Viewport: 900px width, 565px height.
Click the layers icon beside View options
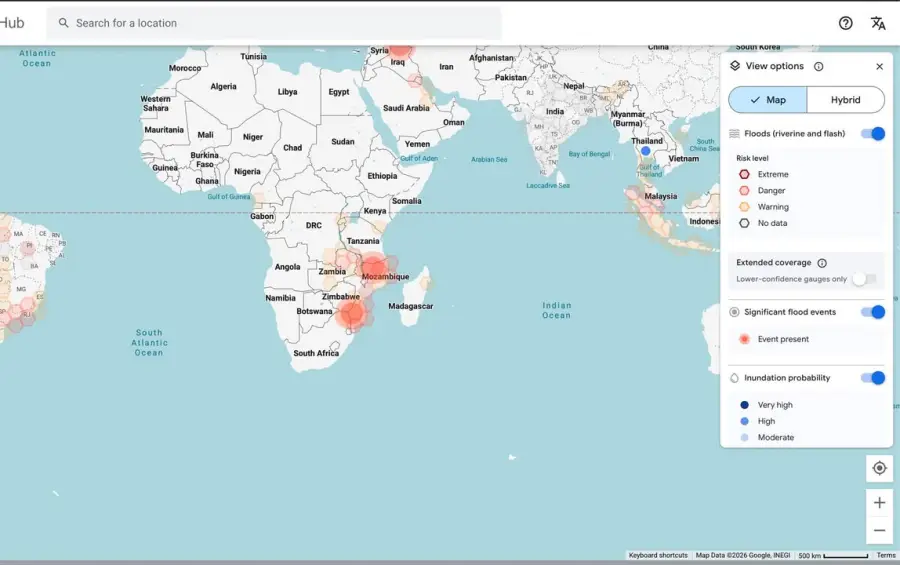(x=735, y=66)
